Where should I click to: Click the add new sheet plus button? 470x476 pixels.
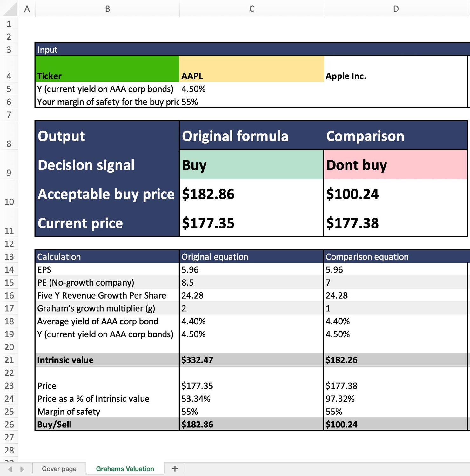(175, 469)
